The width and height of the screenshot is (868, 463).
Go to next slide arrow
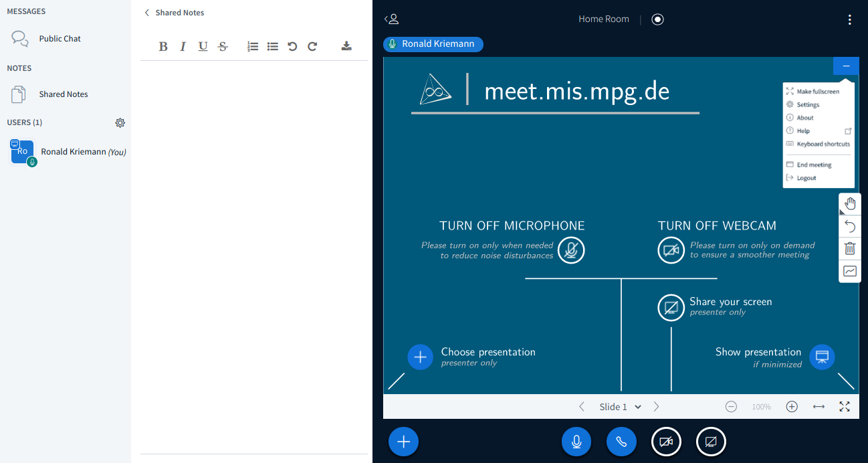coord(656,407)
